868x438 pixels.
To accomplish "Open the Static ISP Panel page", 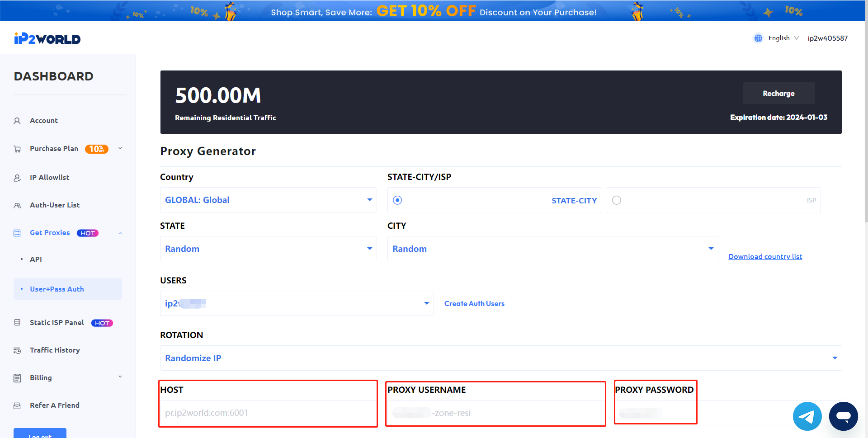I will point(57,323).
